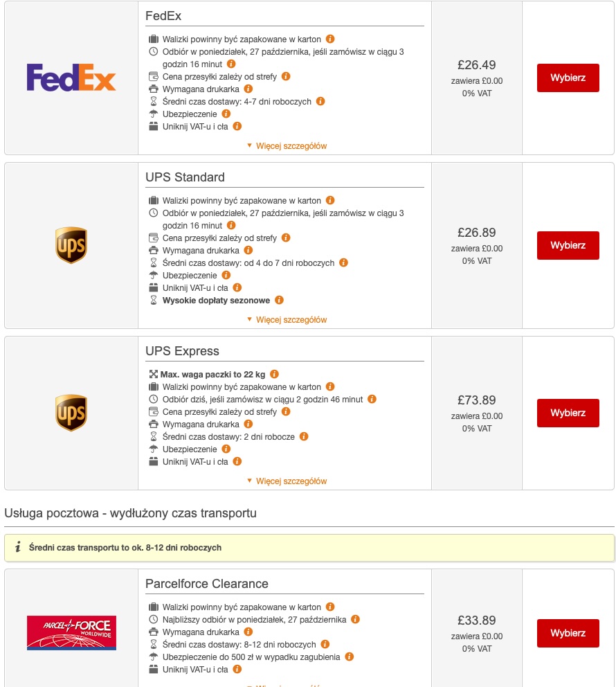Click the Parcelforce Worldwide logo
Image resolution: width=616 pixels, height=687 pixels.
tap(71, 633)
